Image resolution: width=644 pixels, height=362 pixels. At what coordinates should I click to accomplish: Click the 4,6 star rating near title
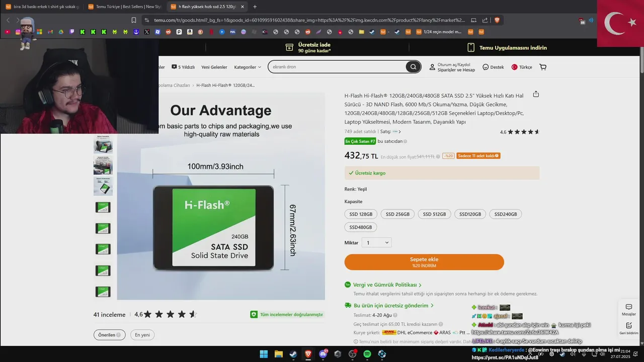(520, 132)
